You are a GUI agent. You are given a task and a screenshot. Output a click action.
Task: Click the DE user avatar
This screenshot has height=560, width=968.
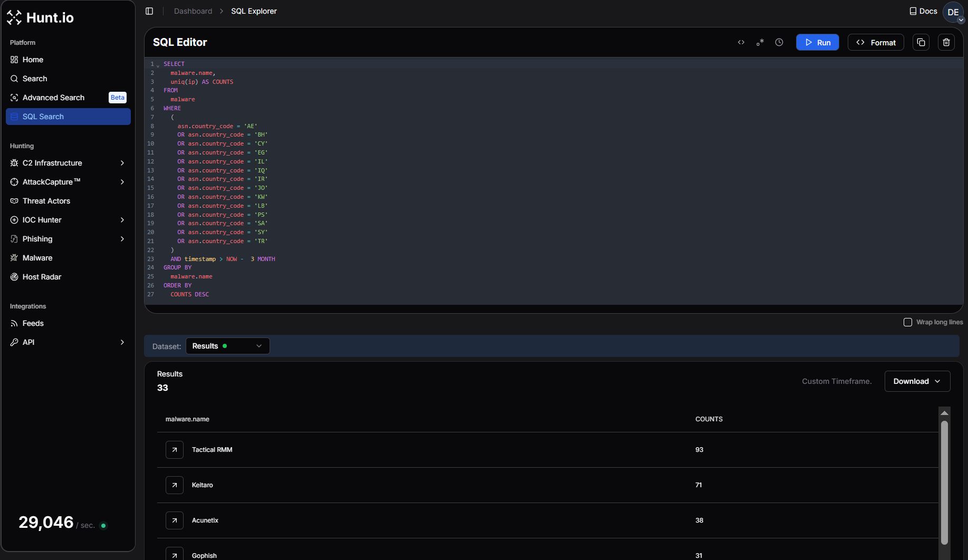953,12
